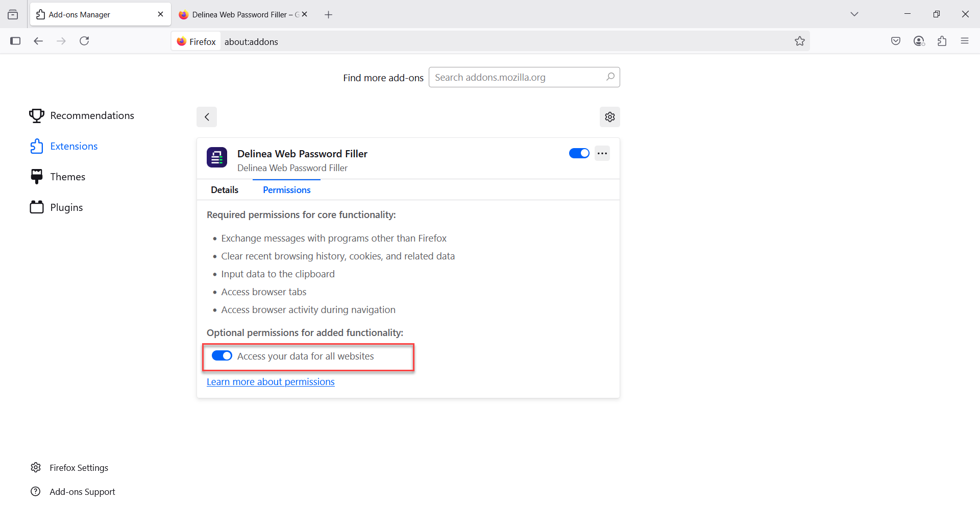Go back to the extensions list
This screenshot has width=980, height=526.
click(207, 117)
